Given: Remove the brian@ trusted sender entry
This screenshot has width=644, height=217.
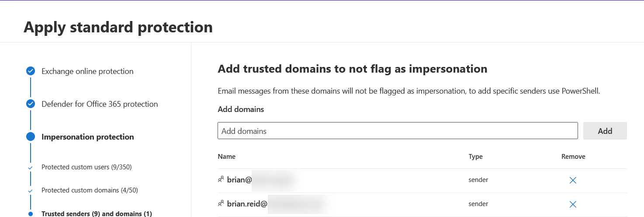Looking at the screenshot, I should click(573, 180).
